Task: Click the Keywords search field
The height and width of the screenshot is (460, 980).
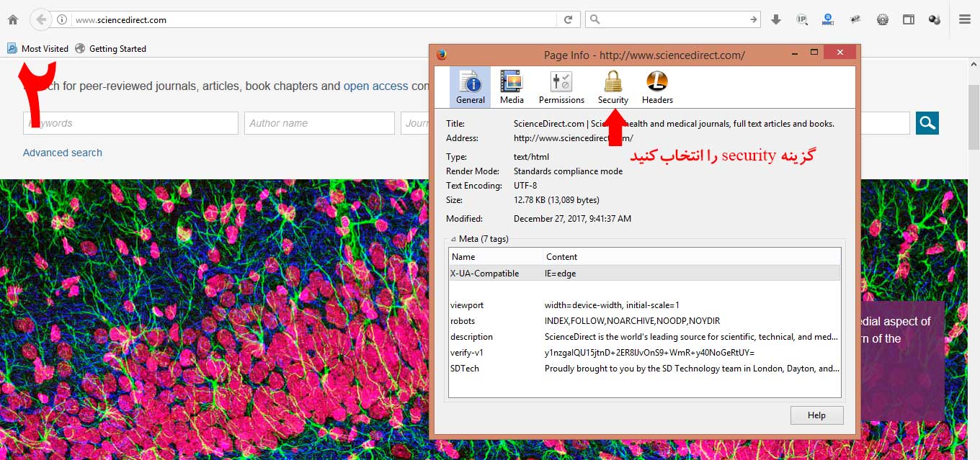Action: point(130,123)
